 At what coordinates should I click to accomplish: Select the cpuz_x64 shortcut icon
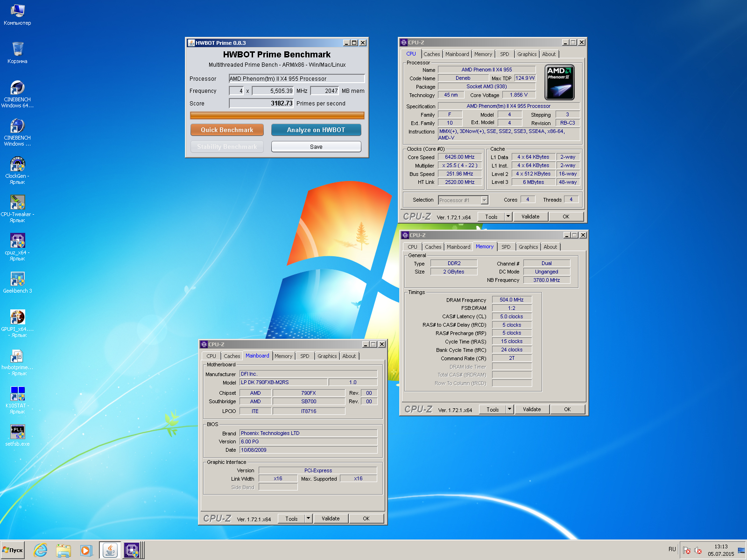coord(17,247)
